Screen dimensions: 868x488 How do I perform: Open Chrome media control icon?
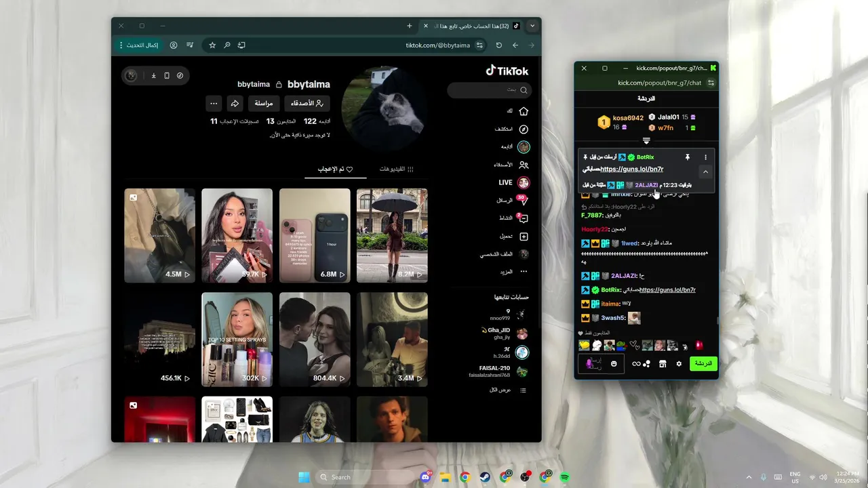(x=190, y=45)
